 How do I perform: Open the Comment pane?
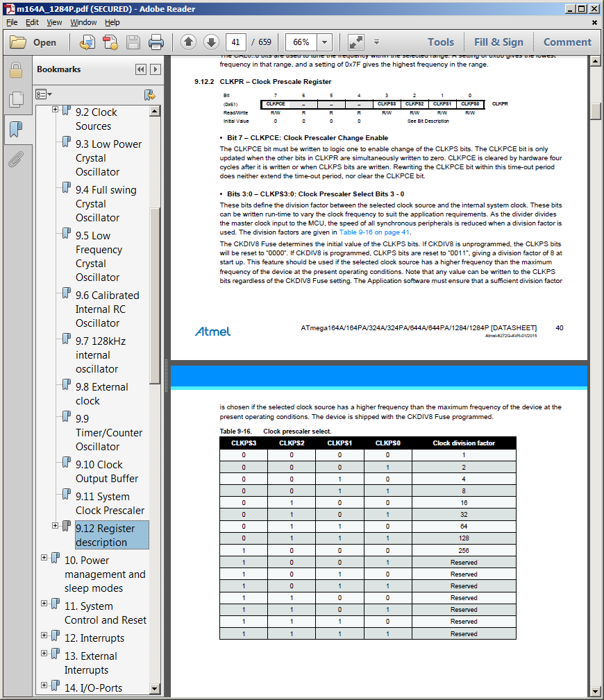pyautogui.click(x=567, y=42)
